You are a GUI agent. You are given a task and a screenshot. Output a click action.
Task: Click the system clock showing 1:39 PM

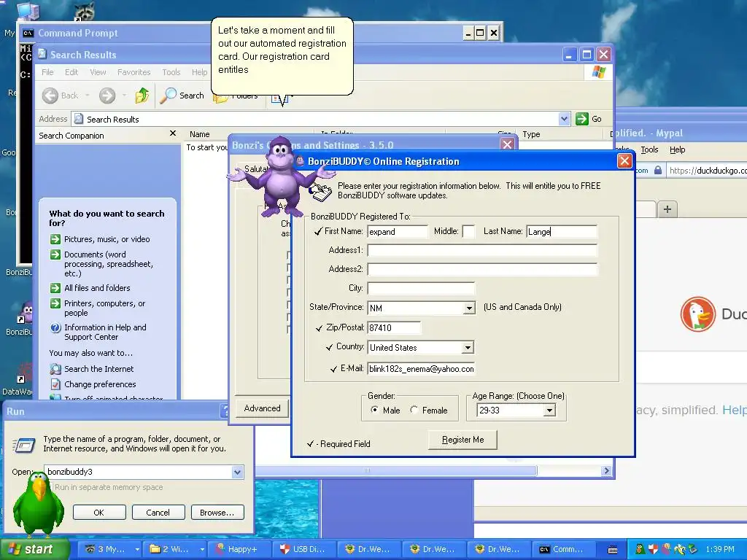coord(720,549)
